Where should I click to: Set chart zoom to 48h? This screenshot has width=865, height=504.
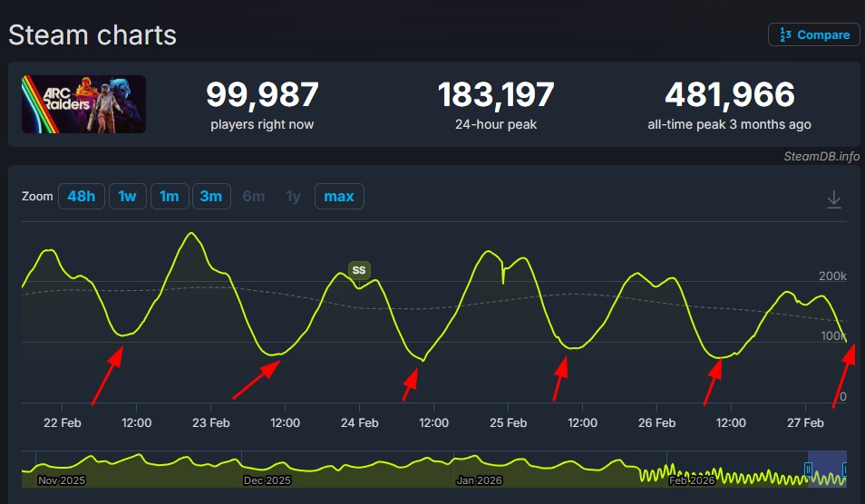coord(81,197)
